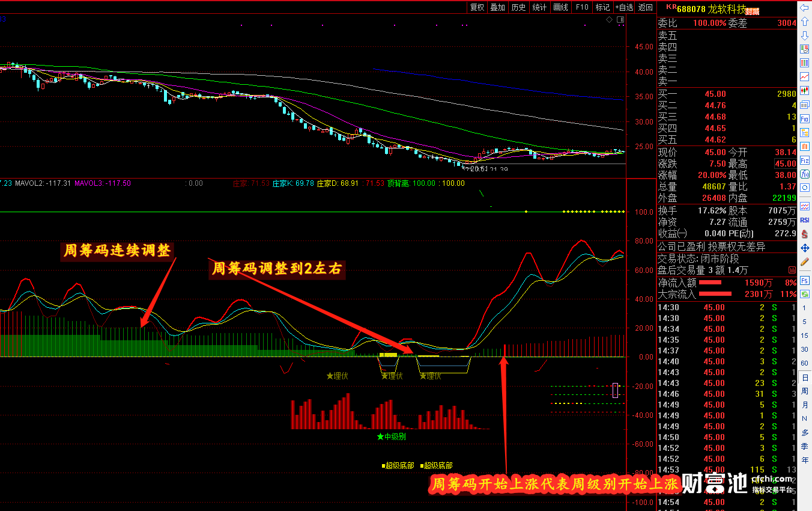Select the 年 yearly period
The image size is (812, 511).
tap(805, 461)
